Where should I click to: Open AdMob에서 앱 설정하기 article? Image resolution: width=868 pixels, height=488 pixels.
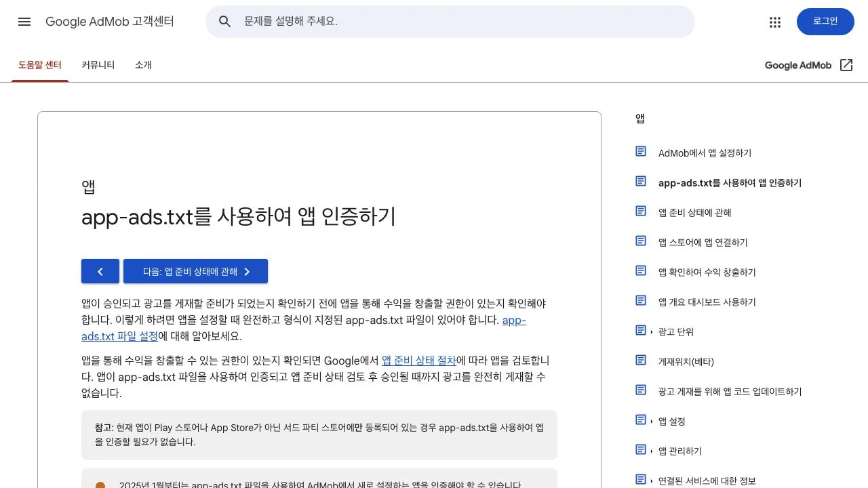coord(705,153)
